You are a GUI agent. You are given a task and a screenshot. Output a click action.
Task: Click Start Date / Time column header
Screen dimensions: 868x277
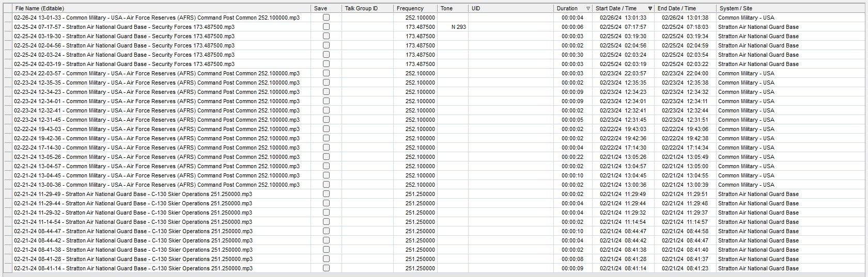coord(623,8)
